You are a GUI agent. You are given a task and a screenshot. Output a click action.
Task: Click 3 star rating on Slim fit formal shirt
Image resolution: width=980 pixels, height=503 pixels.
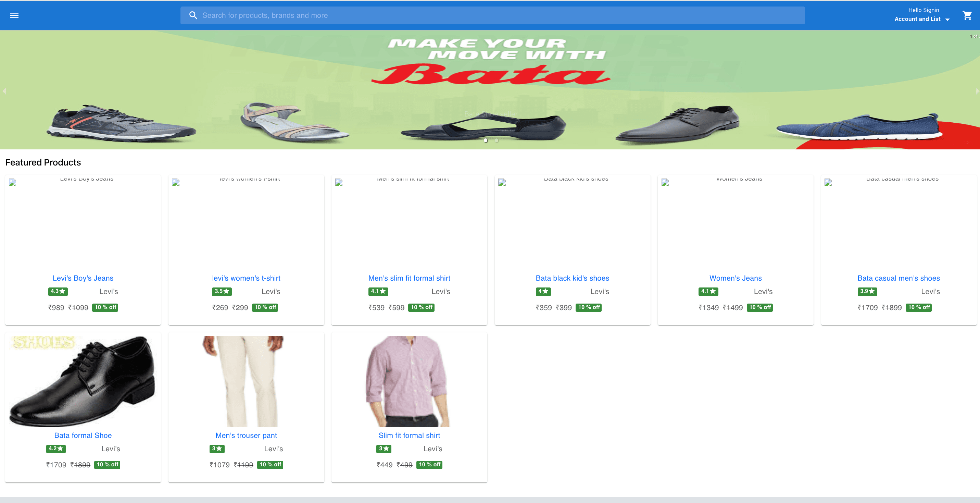[384, 449]
